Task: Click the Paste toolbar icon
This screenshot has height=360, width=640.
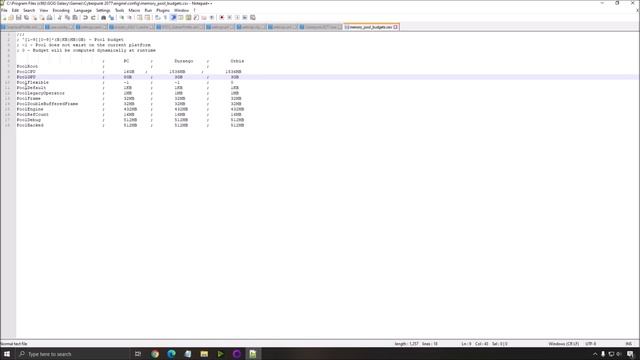Action: pos(75,18)
